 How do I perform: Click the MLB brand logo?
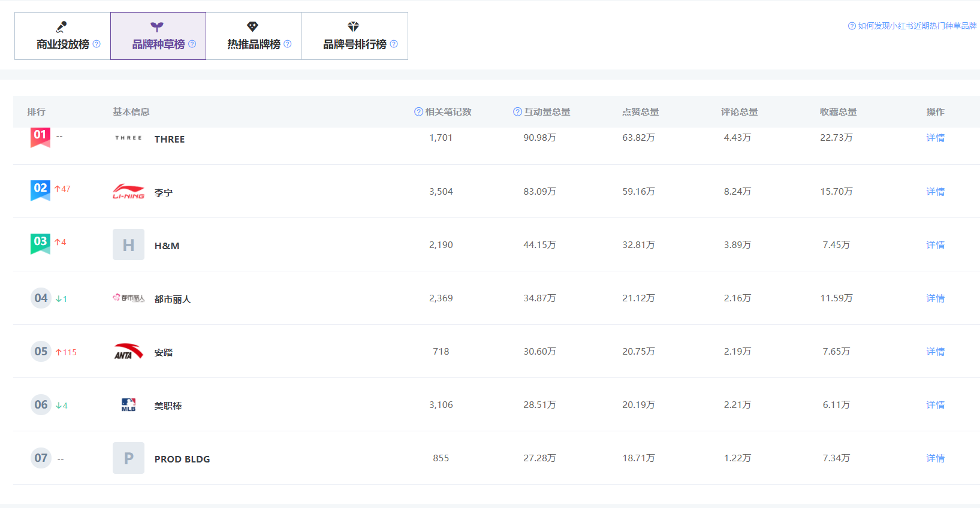coord(128,405)
